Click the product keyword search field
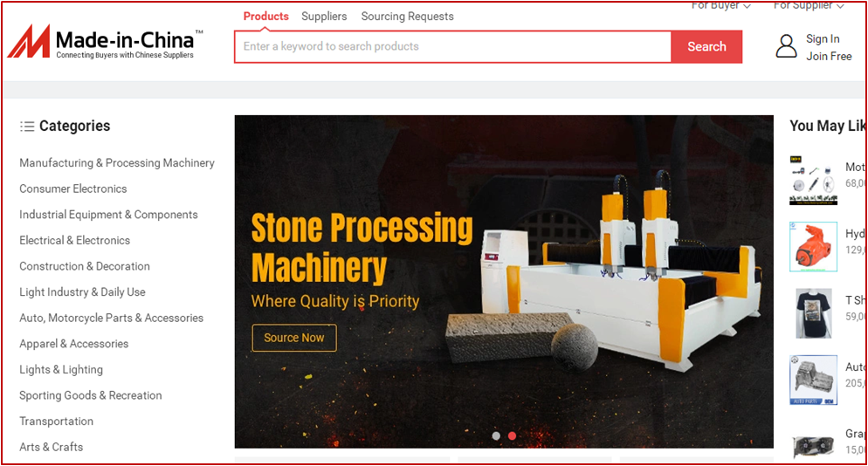 (452, 47)
